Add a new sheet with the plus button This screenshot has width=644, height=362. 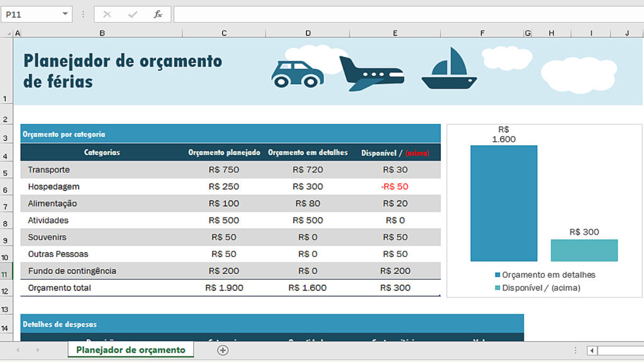click(x=223, y=350)
